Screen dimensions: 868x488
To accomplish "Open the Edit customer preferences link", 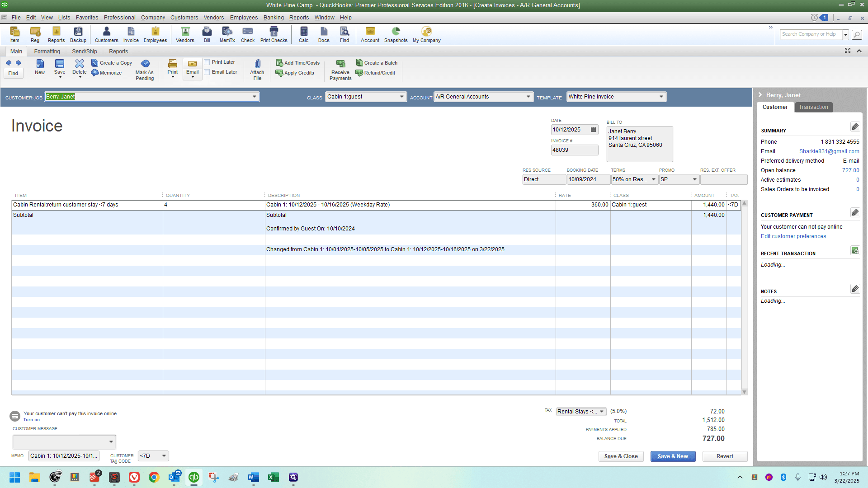I will coord(793,236).
